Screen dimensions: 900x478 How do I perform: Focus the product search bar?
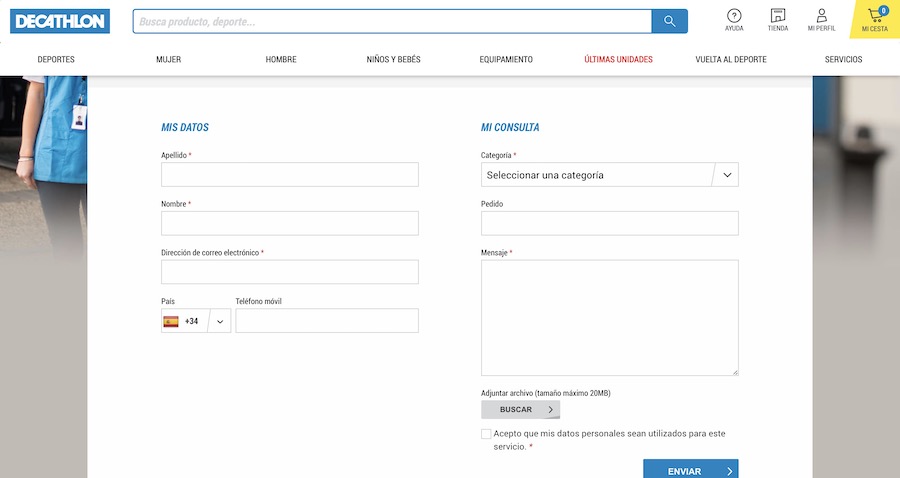point(392,21)
